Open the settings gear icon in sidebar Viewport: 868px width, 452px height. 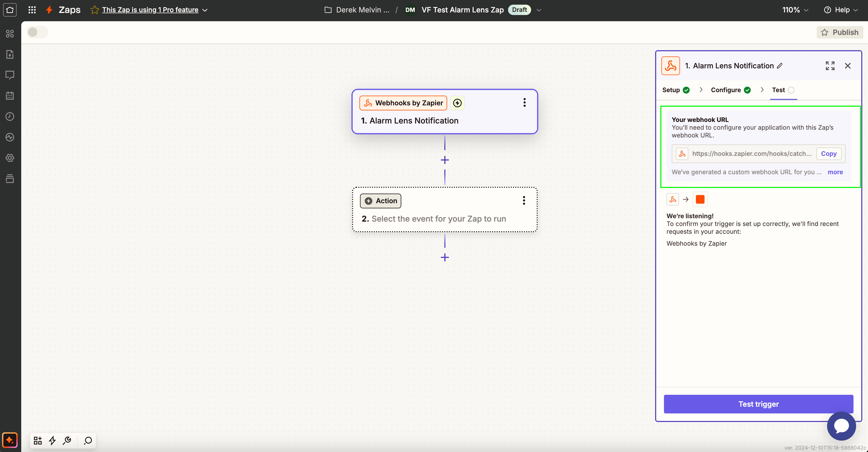pyautogui.click(x=10, y=158)
